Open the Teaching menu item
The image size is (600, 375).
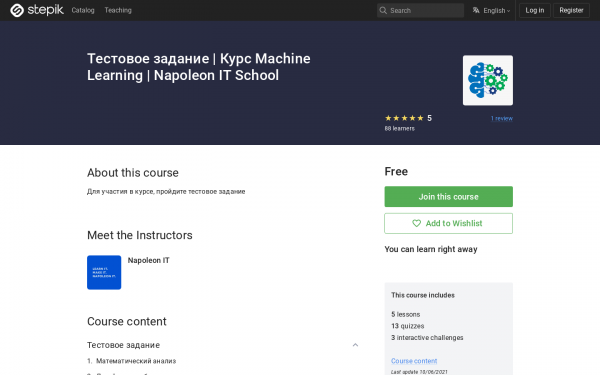pyautogui.click(x=118, y=10)
